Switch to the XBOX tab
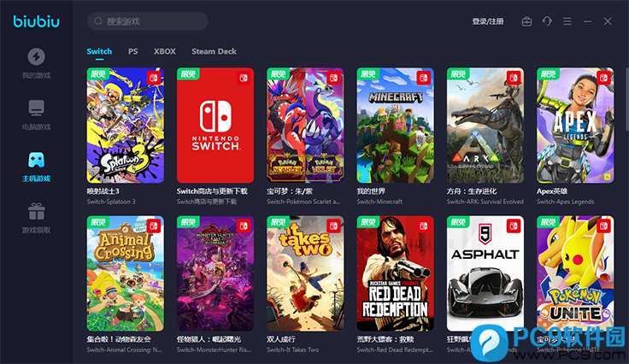The width and height of the screenshot is (629, 364). (x=164, y=51)
